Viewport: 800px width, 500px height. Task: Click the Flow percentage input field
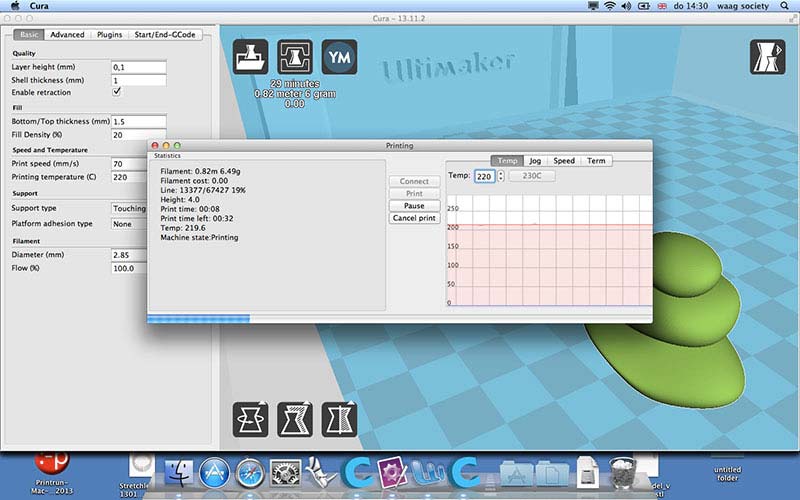[130, 268]
